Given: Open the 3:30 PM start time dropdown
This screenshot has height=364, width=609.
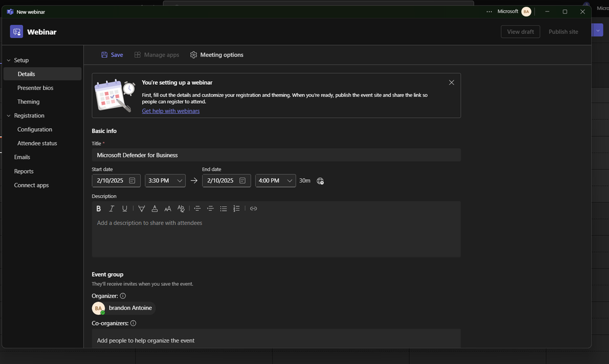Looking at the screenshot, I should pyautogui.click(x=165, y=180).
